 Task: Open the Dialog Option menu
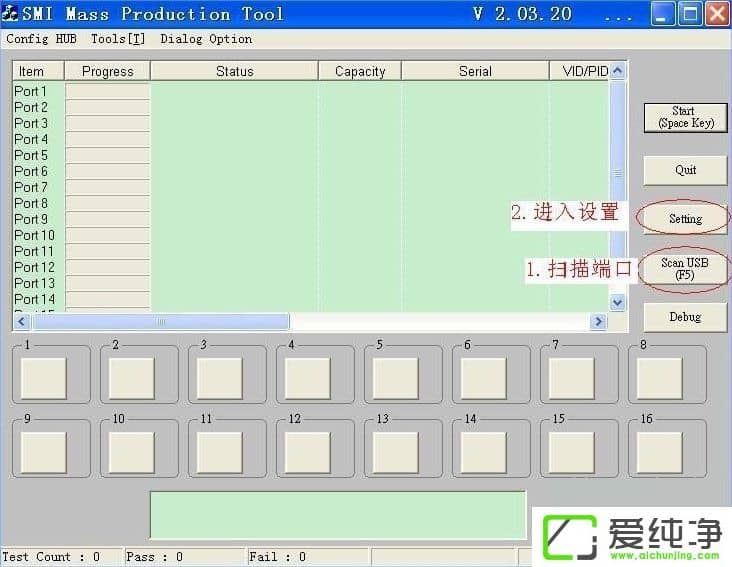206,39
